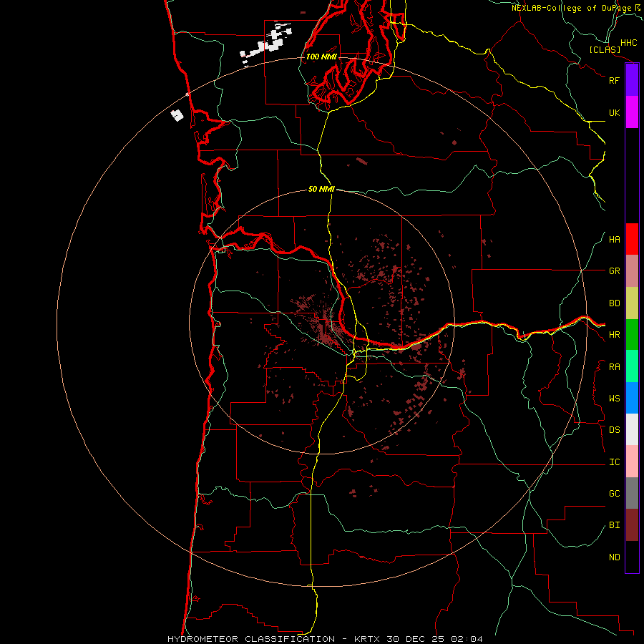Viewport: 644px width, 644px height.
Task: Click the GR legend label
Action: pos(614,271)
